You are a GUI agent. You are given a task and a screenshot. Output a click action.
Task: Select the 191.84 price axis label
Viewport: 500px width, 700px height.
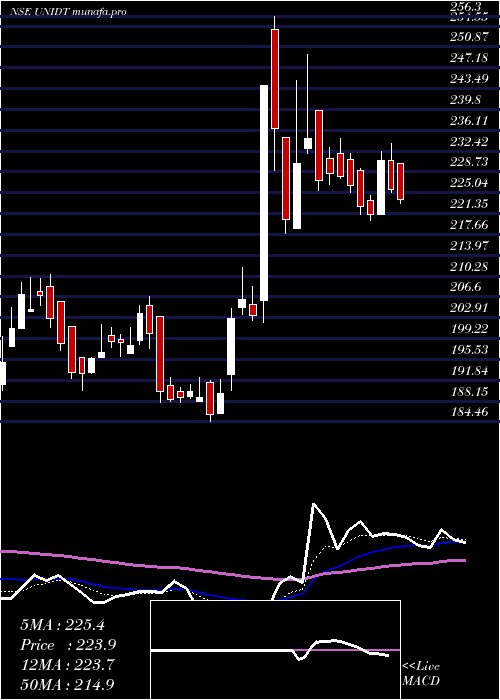[x=468, y=370]
